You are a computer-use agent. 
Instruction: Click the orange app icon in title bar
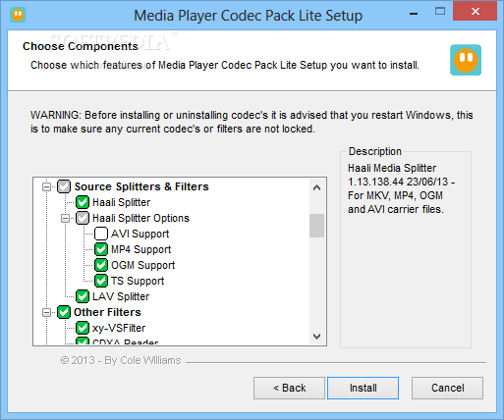[18, 15]
